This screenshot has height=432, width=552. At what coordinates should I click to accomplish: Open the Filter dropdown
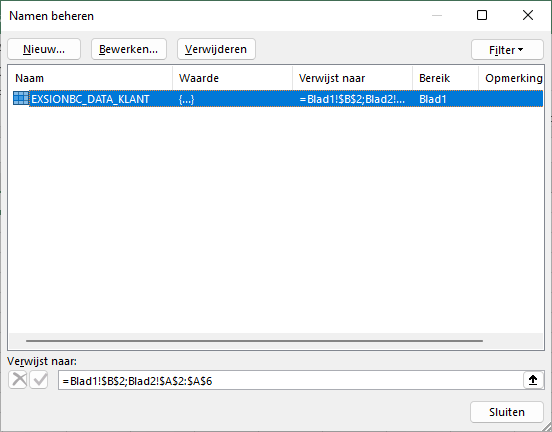pyautogui.click(x=507, y=50)
